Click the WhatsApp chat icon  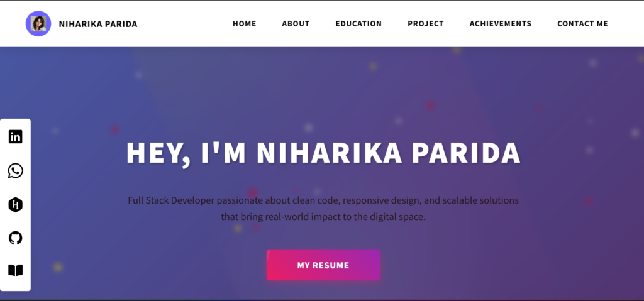pos(15,170)
